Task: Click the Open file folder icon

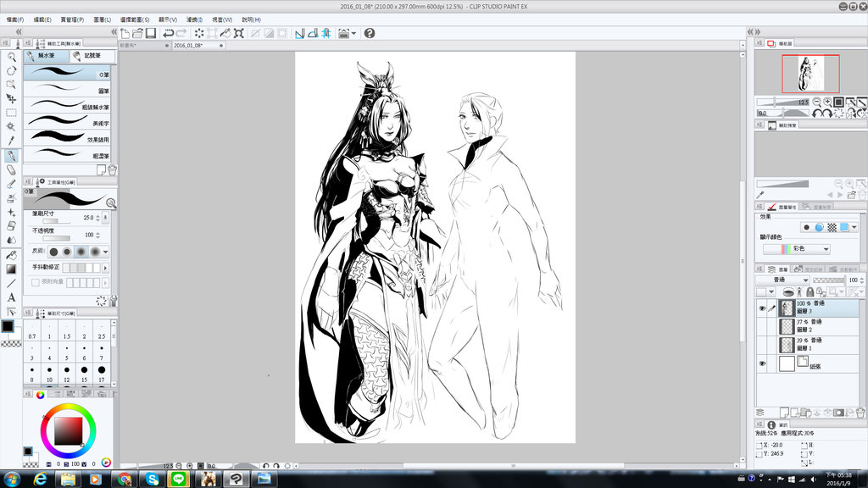Action: point(137,33)
